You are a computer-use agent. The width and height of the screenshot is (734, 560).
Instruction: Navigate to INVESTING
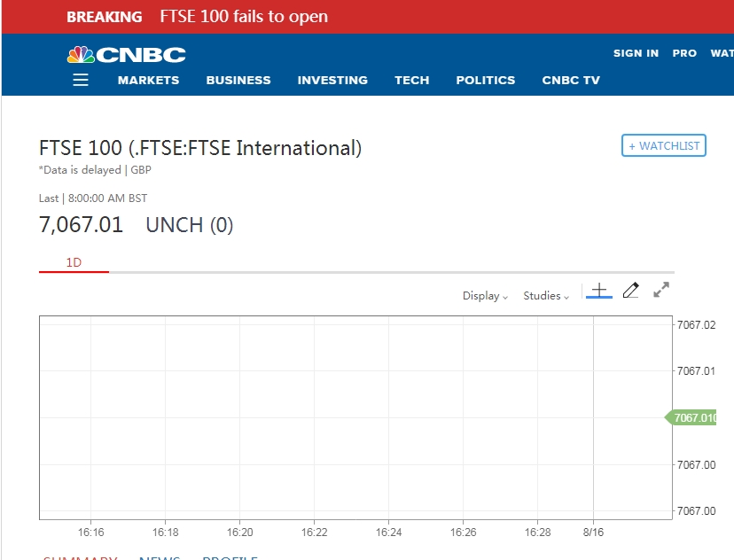332,80
